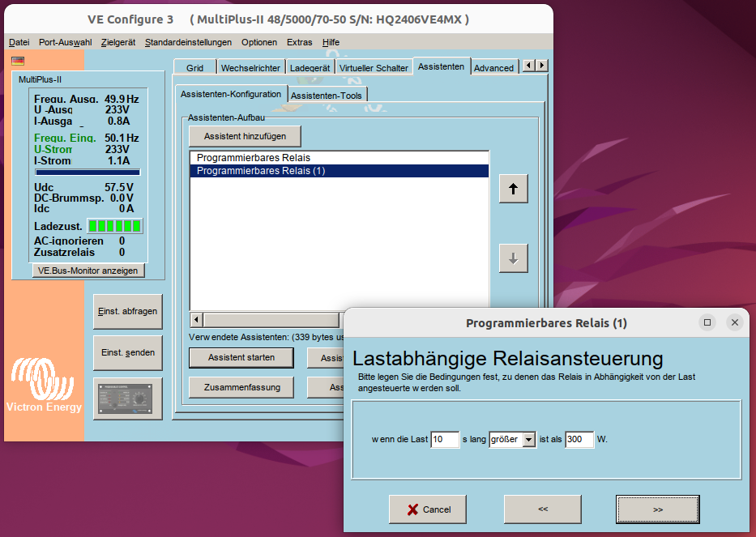
Task: Switch to the Virtueller Schalter tab
Action: pyautogui.click(x=374, y=67)
